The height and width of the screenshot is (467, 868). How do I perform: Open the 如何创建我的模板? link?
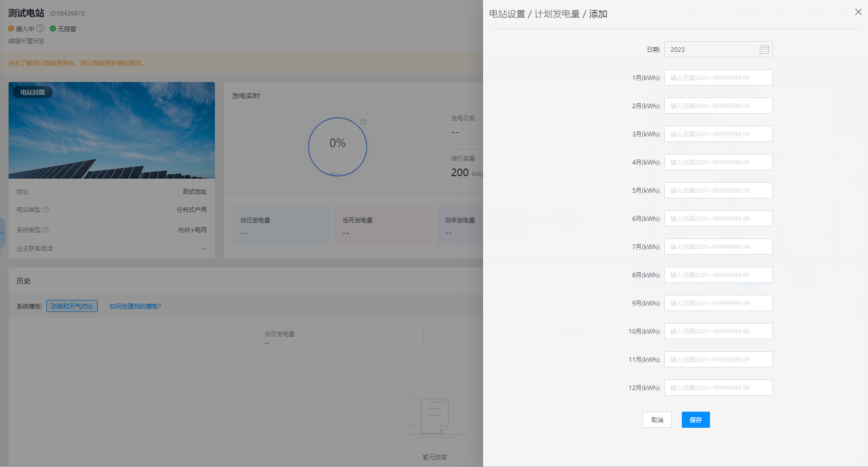pyautogui.click(x=135, y=306)
